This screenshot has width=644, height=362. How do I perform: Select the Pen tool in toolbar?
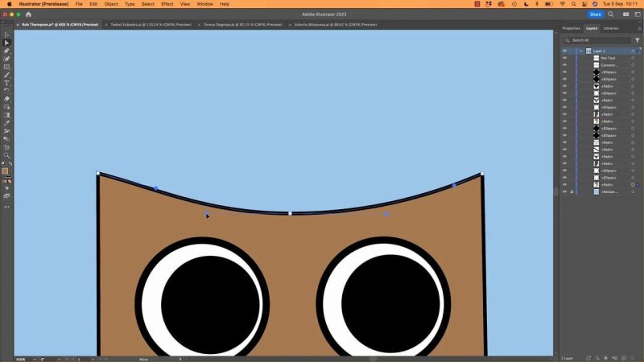tap(6, 51)
